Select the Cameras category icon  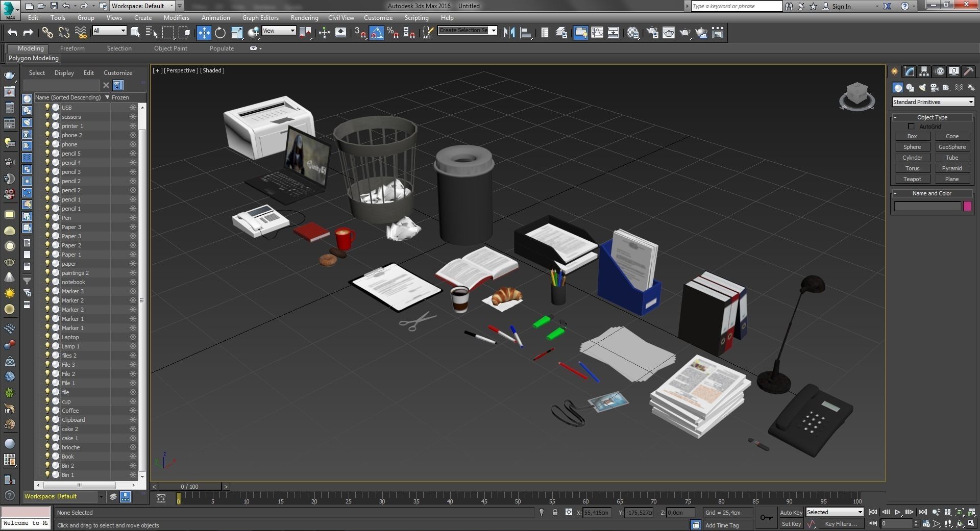(935, 88)
